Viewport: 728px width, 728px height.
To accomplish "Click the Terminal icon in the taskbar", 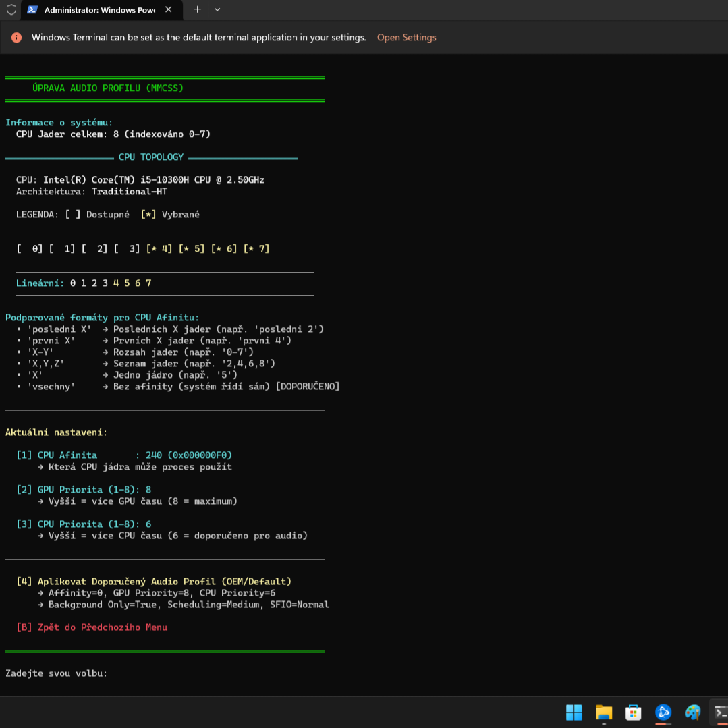I will 720,712.
